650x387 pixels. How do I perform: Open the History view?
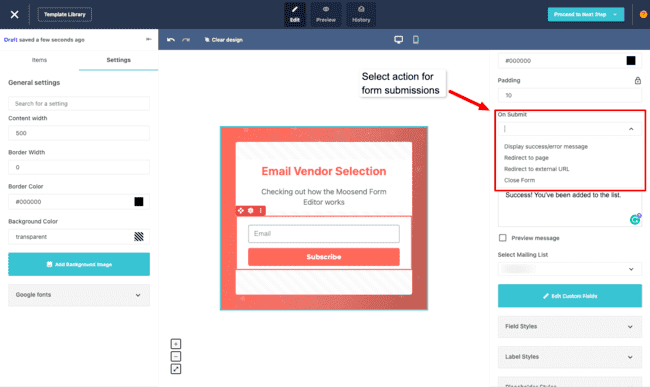pos(361,15)
